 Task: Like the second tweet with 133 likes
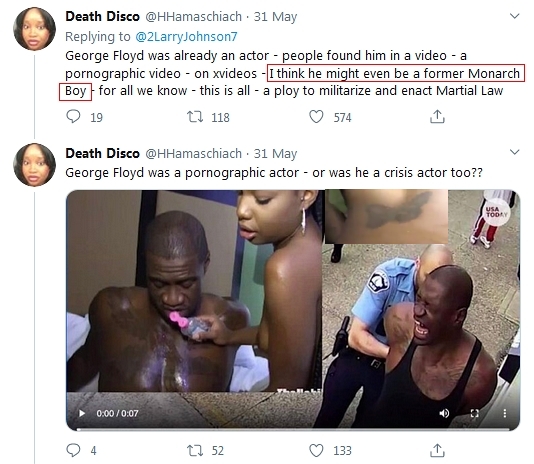[x=316, y=450]
